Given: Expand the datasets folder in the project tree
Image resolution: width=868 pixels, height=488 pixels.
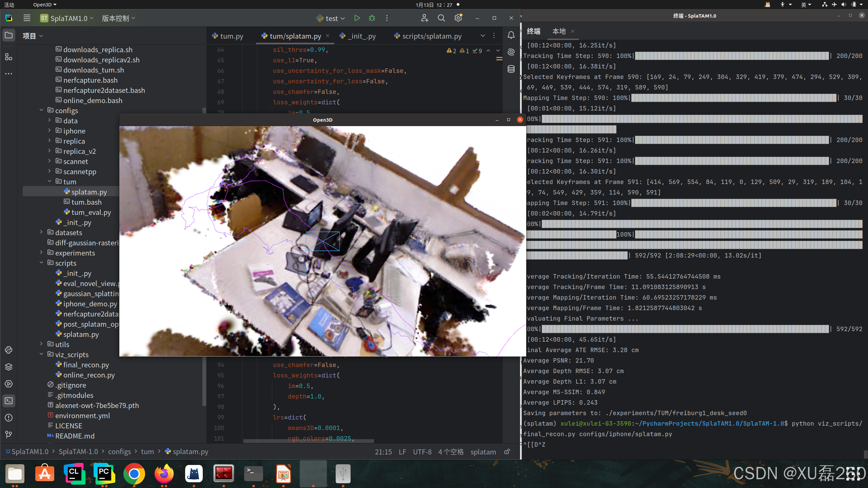Looking at the screenshot, I should [41, 232].
